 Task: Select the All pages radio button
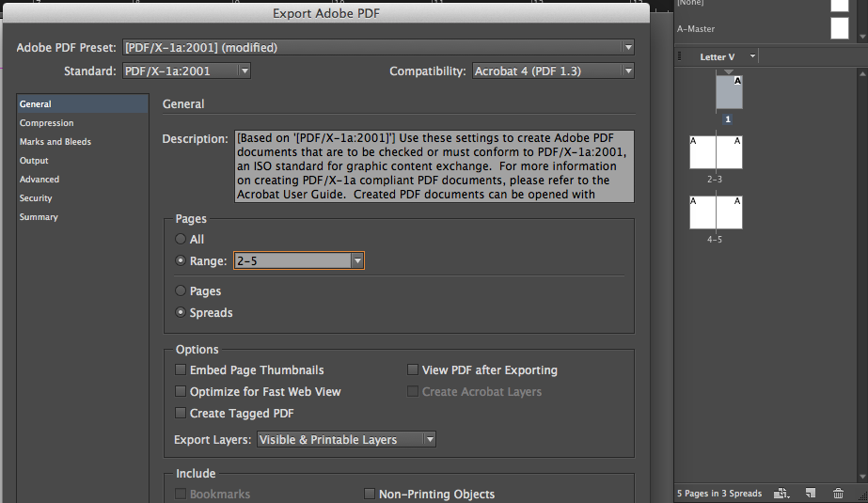click(x=181, y=239)
